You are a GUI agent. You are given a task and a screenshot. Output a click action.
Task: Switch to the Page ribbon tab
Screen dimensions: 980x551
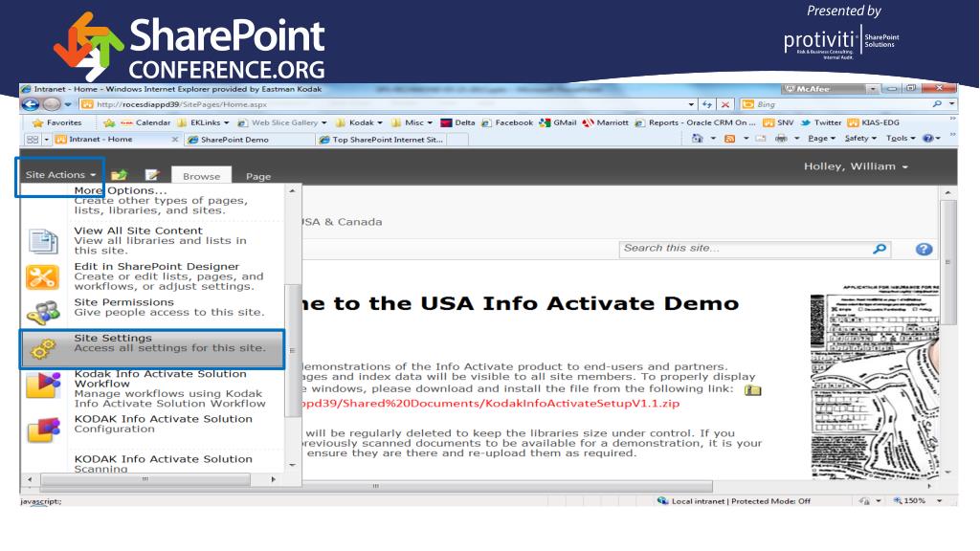258,176
